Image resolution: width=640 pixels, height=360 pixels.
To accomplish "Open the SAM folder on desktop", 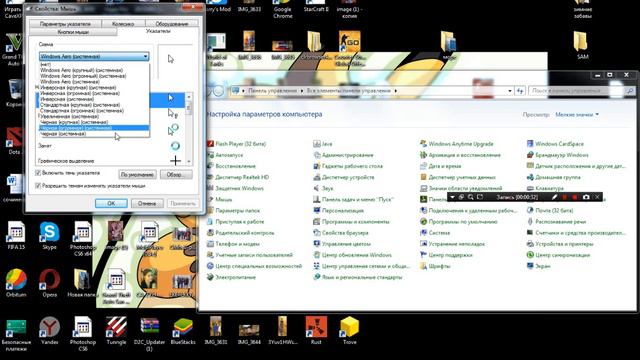I will coord(582,46).
